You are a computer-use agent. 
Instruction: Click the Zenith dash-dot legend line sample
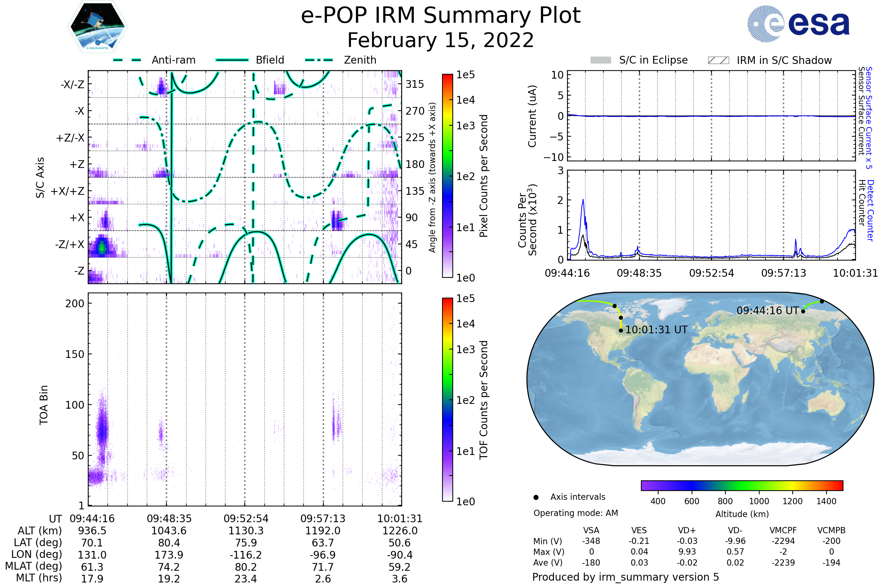point(319,60)
